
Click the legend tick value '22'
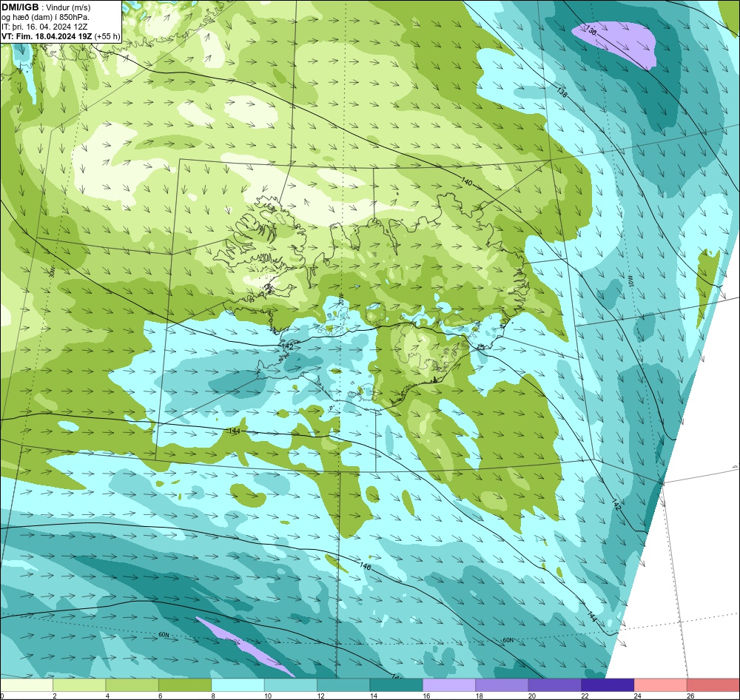pos(585,696)
